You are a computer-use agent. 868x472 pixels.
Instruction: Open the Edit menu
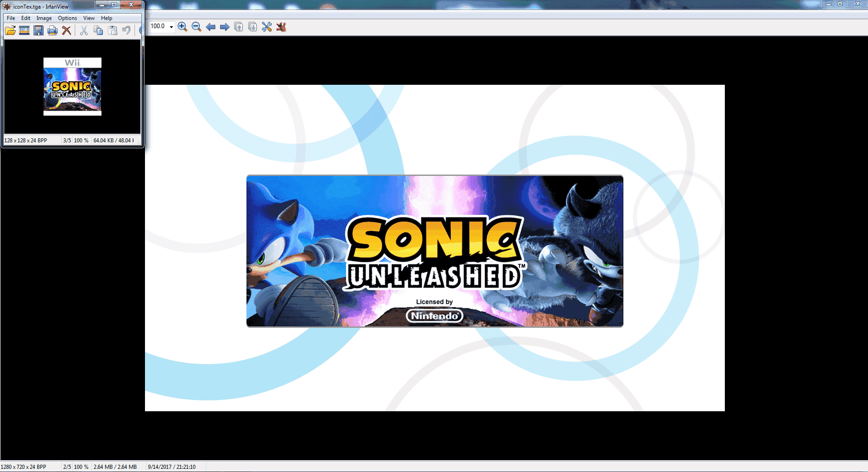pos(26,18)
